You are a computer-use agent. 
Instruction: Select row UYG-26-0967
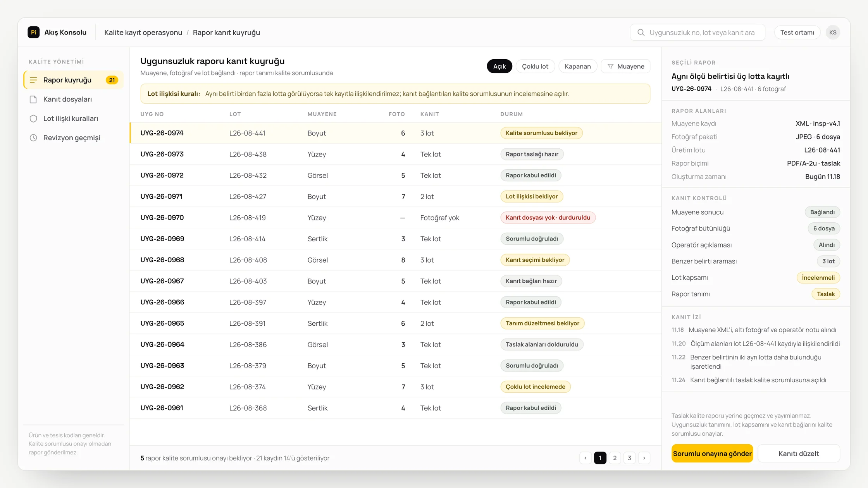coord(395,281)
